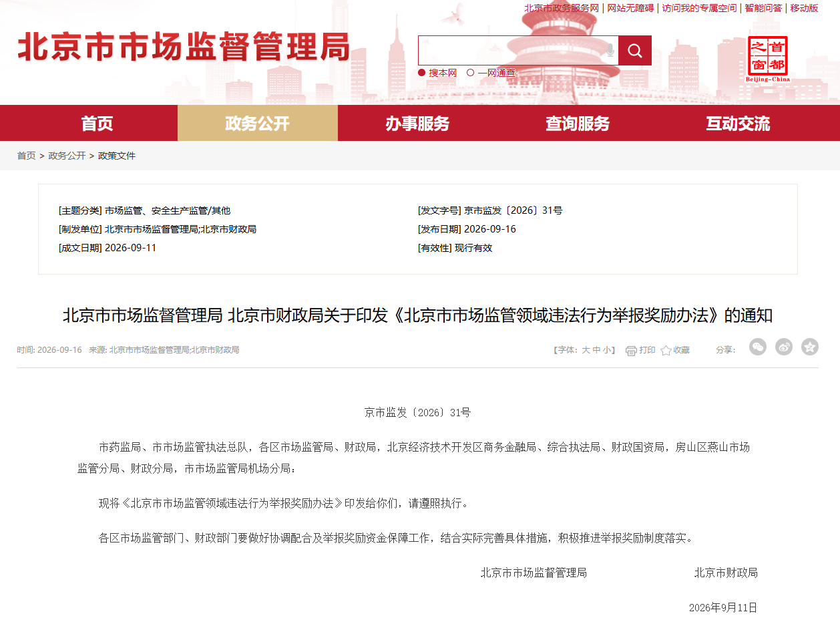Image resolution: width=840 pixels, height=626 pixels.
Task: Click the 来源 source text under the title
Action: tap(164, 350)
